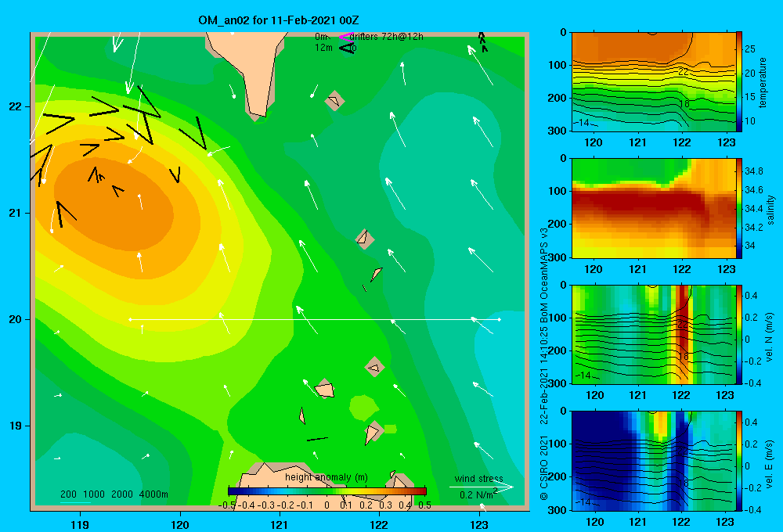Click the height anomaly color bar
783x532 pixels.
pyautogui.click(x=327, y=491)
